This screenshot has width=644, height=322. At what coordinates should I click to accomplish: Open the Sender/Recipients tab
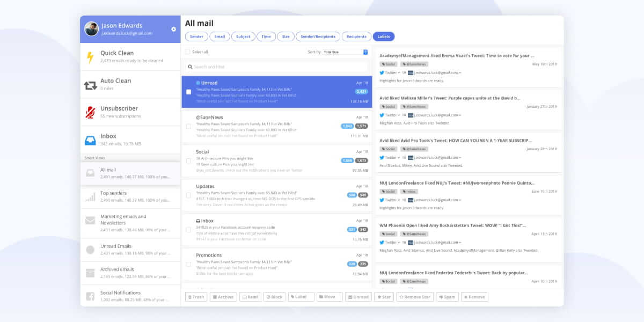tap(318, 36)
